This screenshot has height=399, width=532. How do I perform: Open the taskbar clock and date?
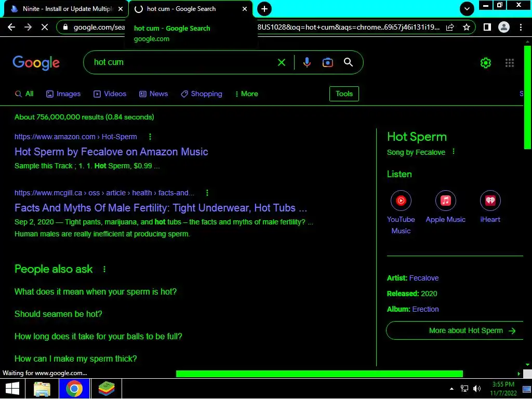coord(503,389)
